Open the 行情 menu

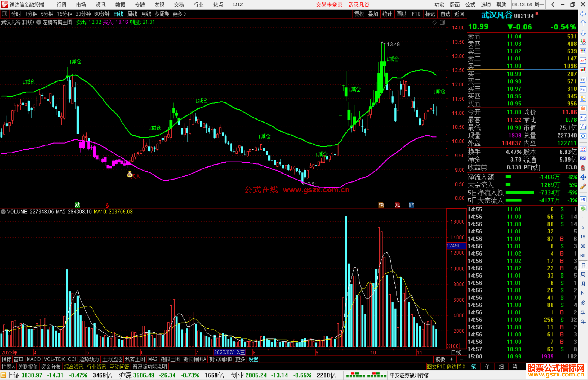pos(62,4)
